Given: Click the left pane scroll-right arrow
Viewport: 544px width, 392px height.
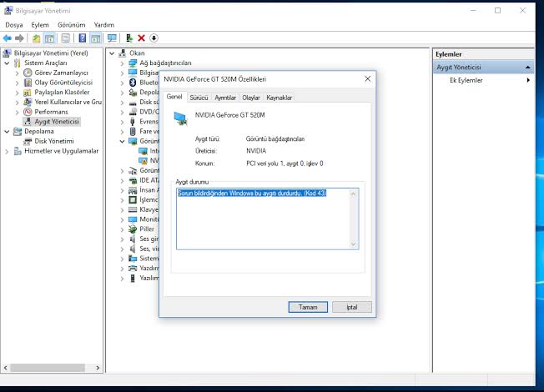Looking at the screenshot, I should (98, 368).
